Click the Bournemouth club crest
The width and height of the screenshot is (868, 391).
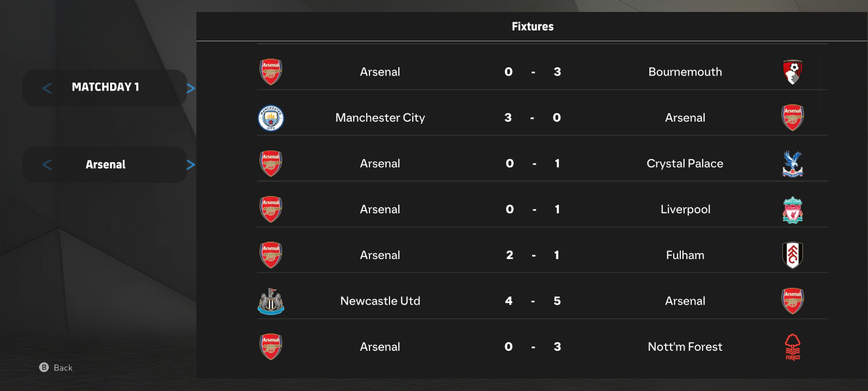click(x=793, y=72)
